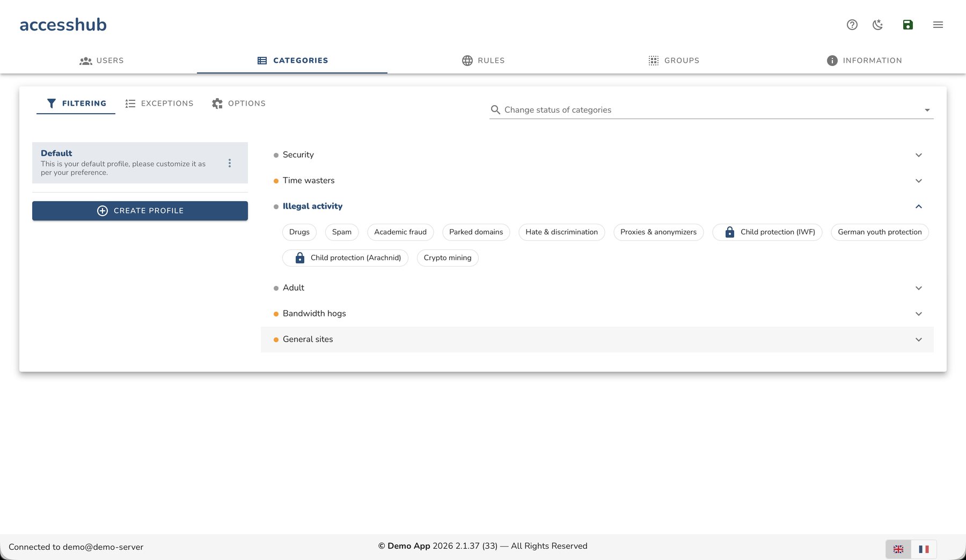966x560 pixels.
Task: Click the Time wasters label
Action: (x=309, y=180)
